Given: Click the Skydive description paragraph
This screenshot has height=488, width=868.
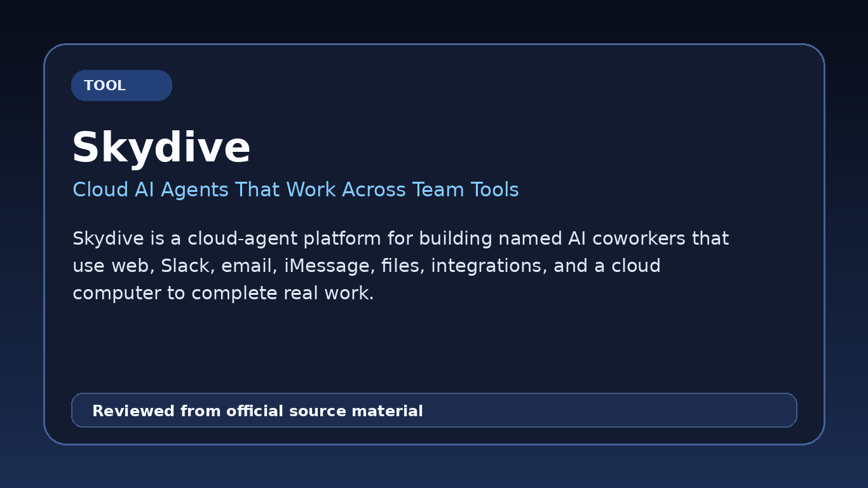Looking at the screenshot, I should (x=400, y=266).
